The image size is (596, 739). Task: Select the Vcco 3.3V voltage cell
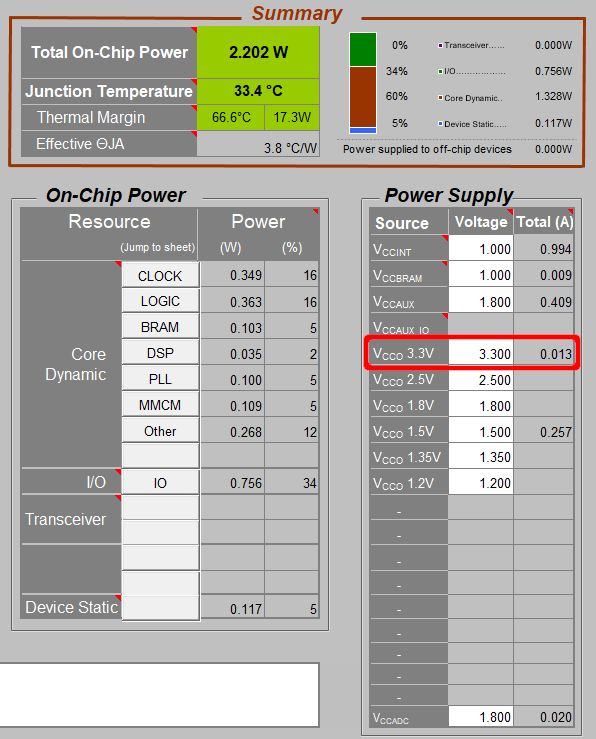coord(481,353)
